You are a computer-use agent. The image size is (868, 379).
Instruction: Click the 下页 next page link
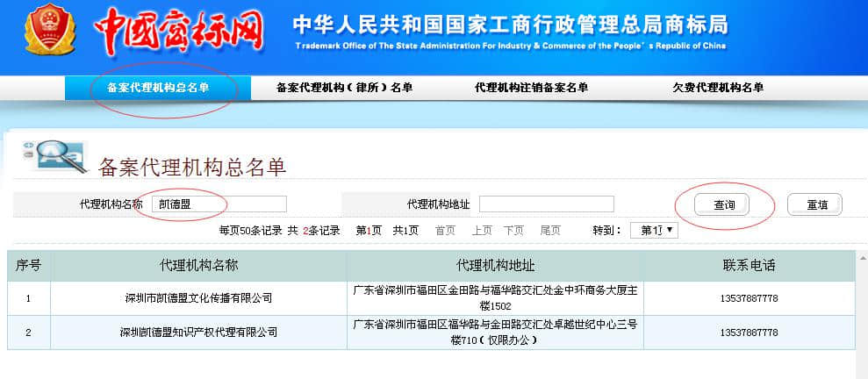coord(513,230)
